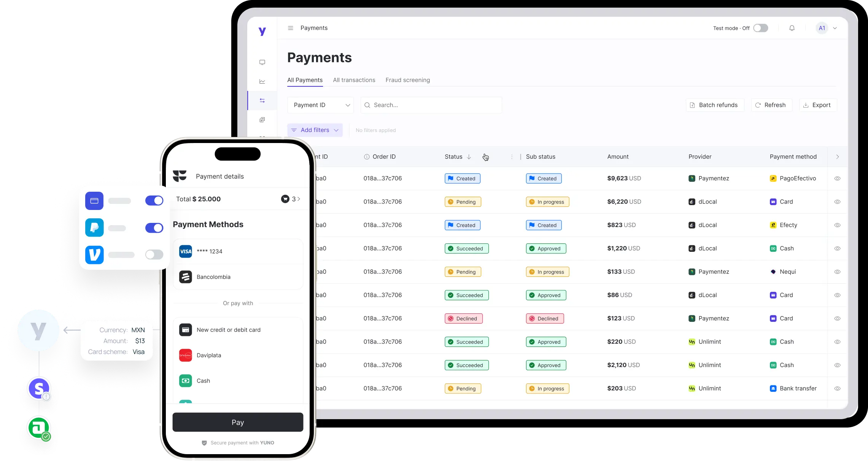Select the All Payments tab
Image resolution: width=868 pixels, height=461 pixels.
(304, 80)
